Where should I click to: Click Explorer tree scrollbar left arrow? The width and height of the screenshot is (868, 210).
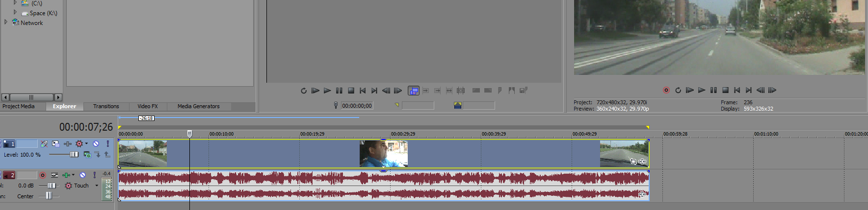(x=5, y=97)
